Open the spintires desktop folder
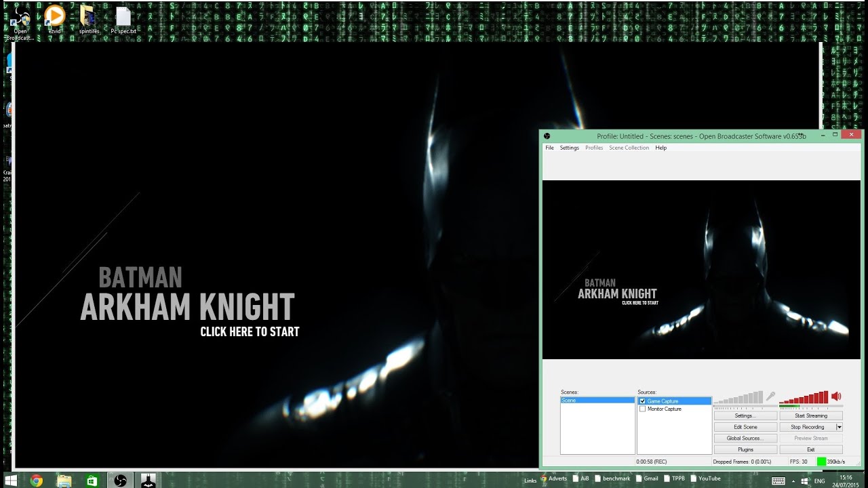This screenshot has width=868, height=488. [x=88, y=19]
